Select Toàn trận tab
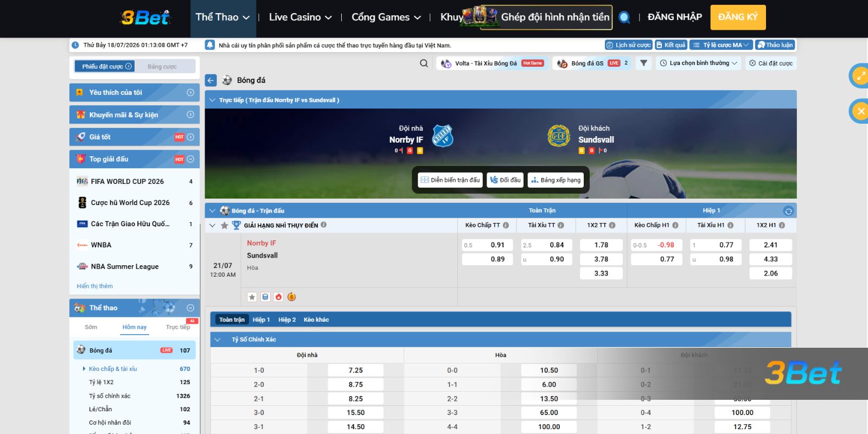 pyautogui.click(x=232, y=320)
